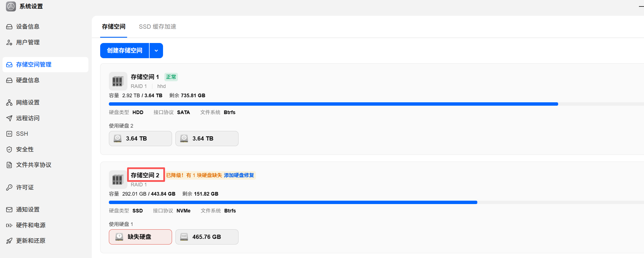Image resolution: width=644 pixels, height=258 pixels.
Task: Switch to the SSD 缓存加速 tab
Action: tap(157, 27)
